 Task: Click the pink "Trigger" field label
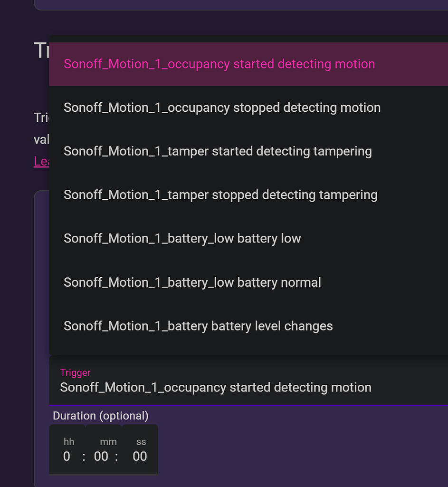75,372
